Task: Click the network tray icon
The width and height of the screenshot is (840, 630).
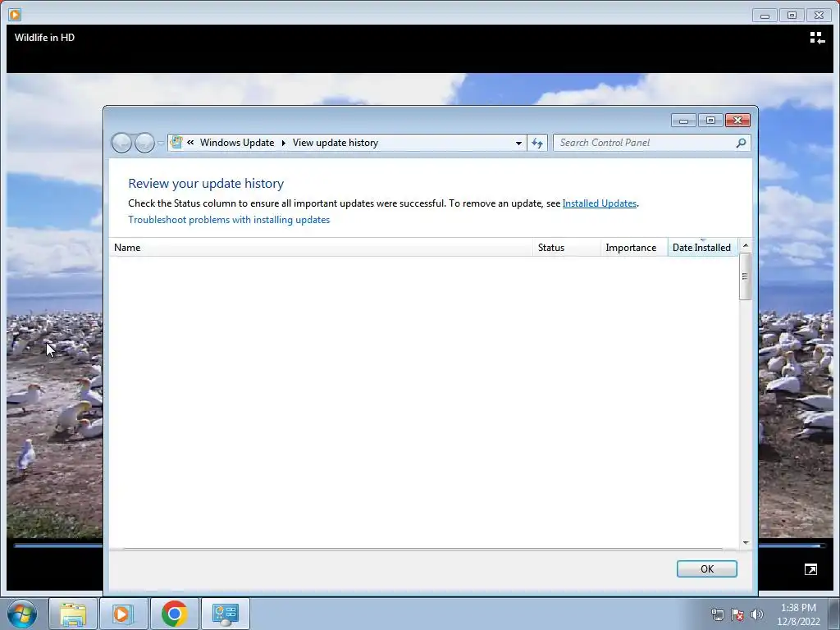Action: tap(717, 614)
